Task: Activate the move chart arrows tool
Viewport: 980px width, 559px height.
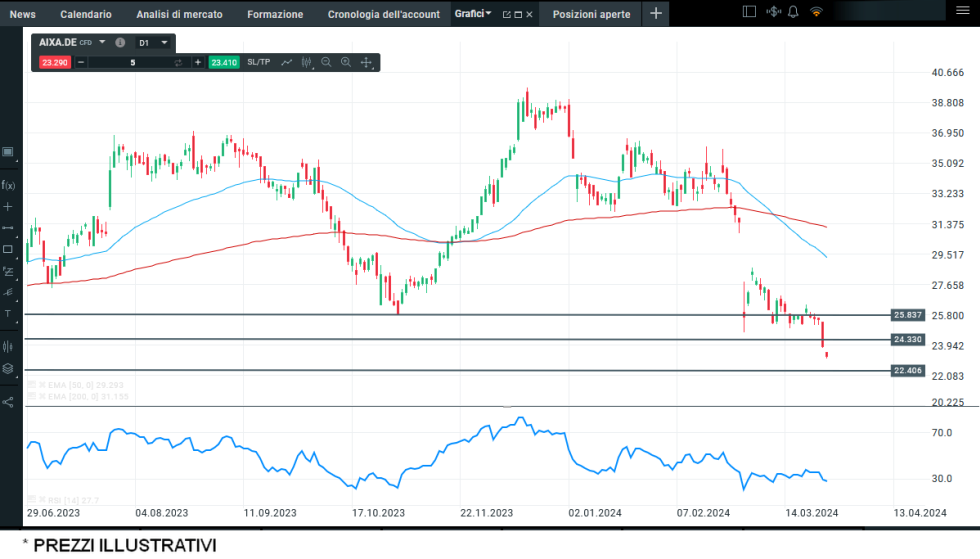Action: point(366,63)
